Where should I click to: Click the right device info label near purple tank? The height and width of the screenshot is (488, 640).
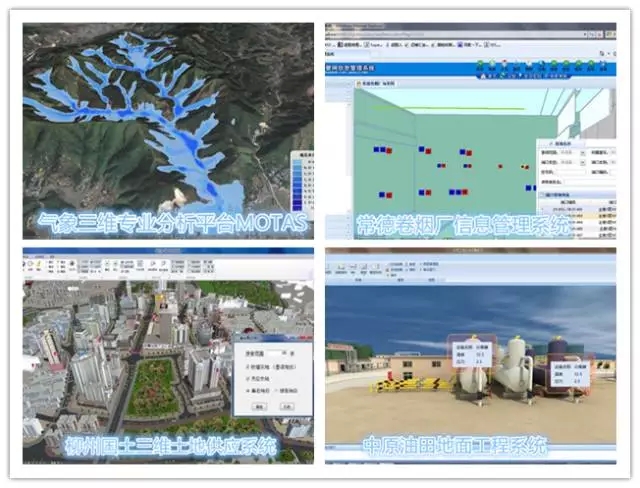[569, 374]
